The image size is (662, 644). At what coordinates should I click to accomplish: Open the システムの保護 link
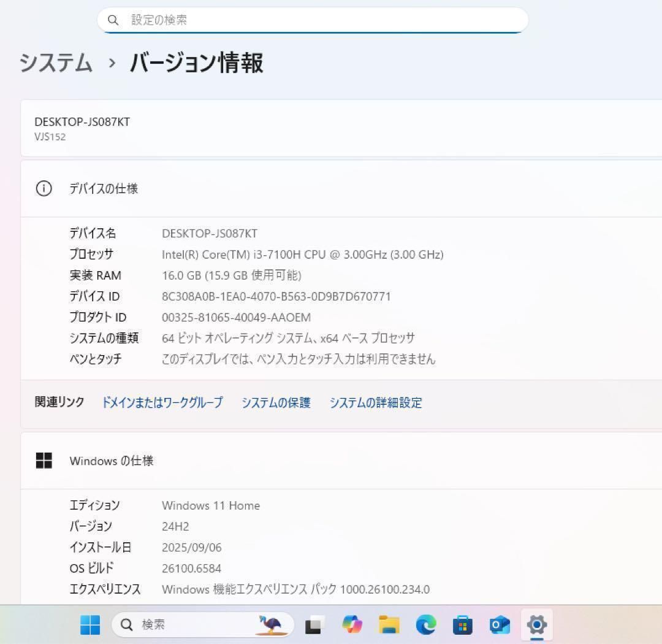(276, 402)
